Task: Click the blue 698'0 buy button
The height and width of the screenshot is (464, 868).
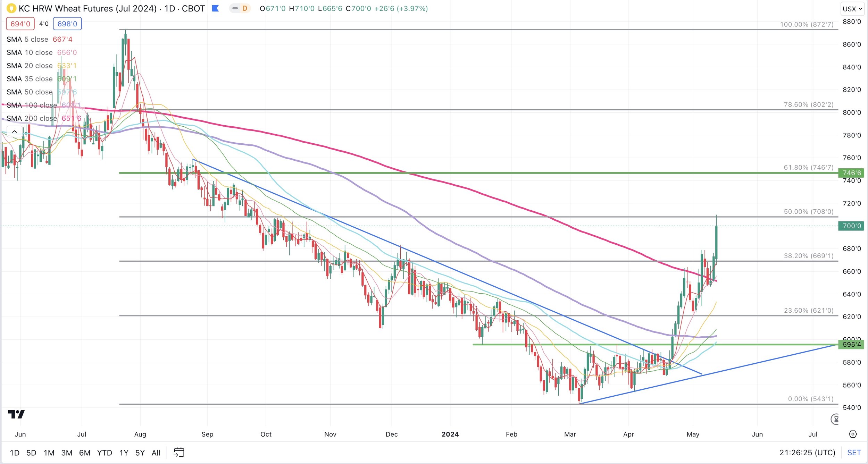Action: coord(67,24)
